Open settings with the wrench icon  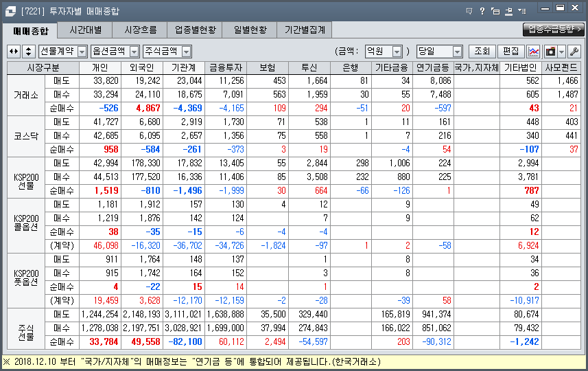(x=574, y=52)
